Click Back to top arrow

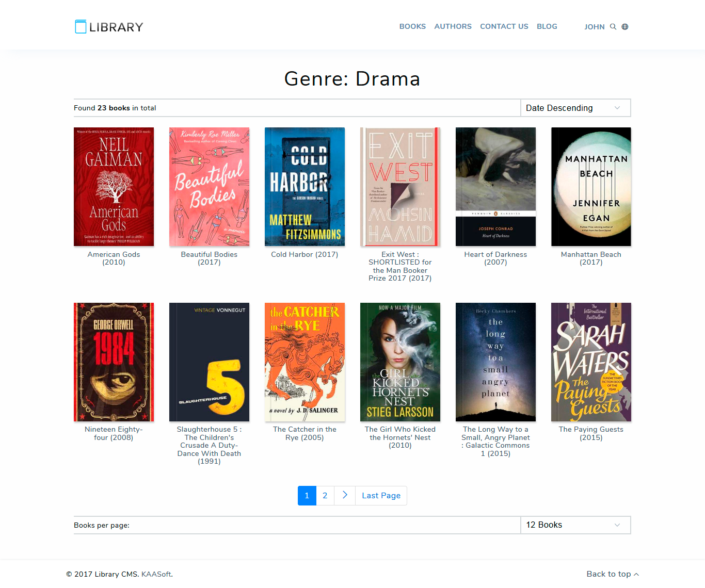[x=636, y=574]
